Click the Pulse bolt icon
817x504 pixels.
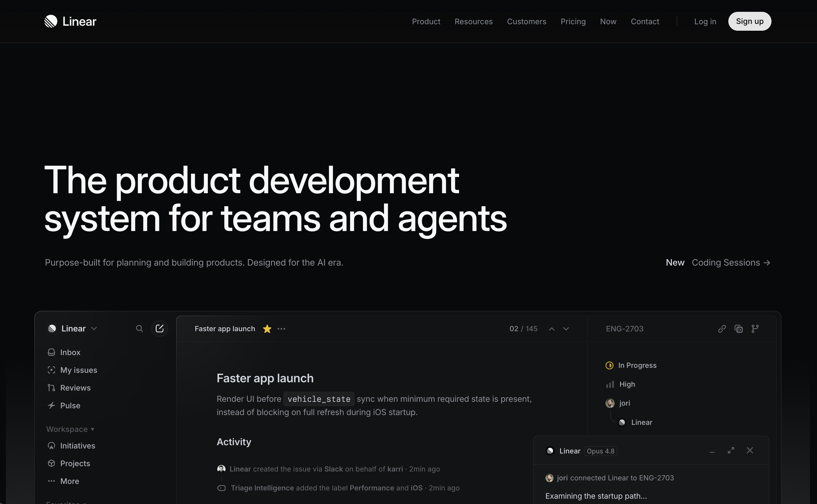click(x=51, y=405)
